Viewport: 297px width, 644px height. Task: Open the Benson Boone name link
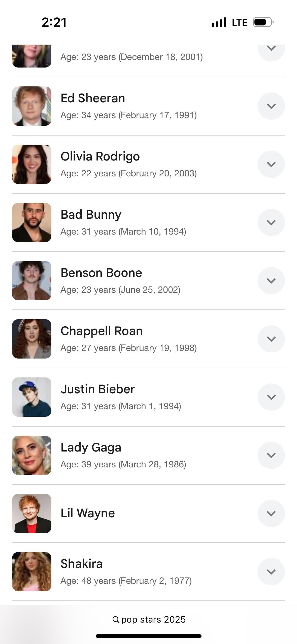(101, 273)
